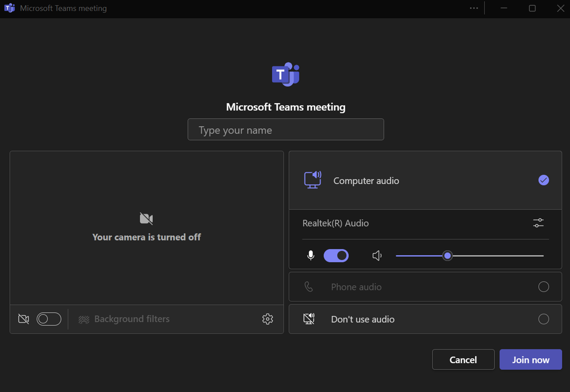
Task: Select the Computer audio option
Action: click(x=425, y=180)
